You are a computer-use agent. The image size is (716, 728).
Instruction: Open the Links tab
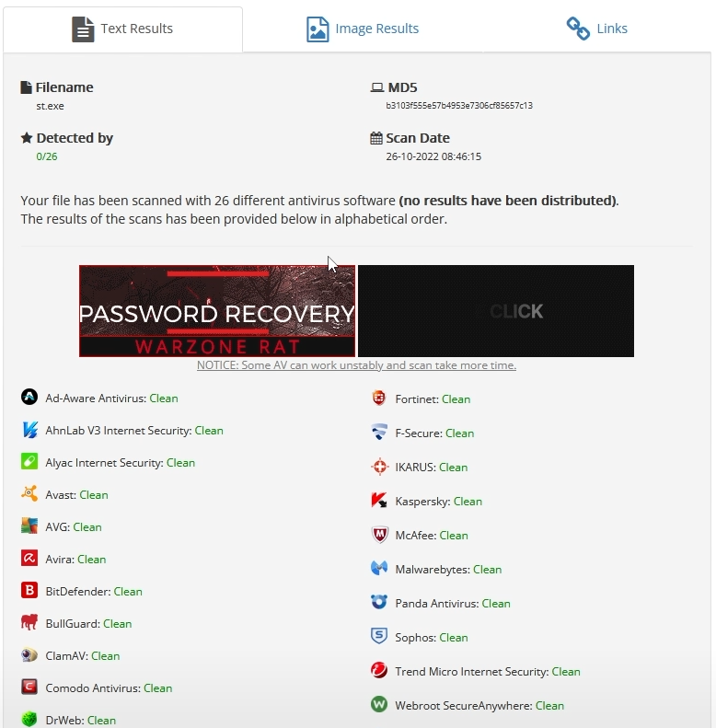pos(597,29)
